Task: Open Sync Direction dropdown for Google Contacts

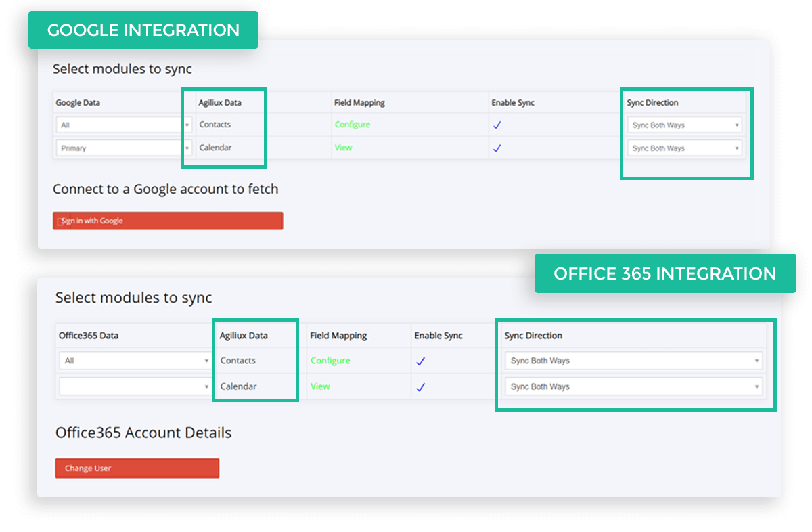Action: 684,125
